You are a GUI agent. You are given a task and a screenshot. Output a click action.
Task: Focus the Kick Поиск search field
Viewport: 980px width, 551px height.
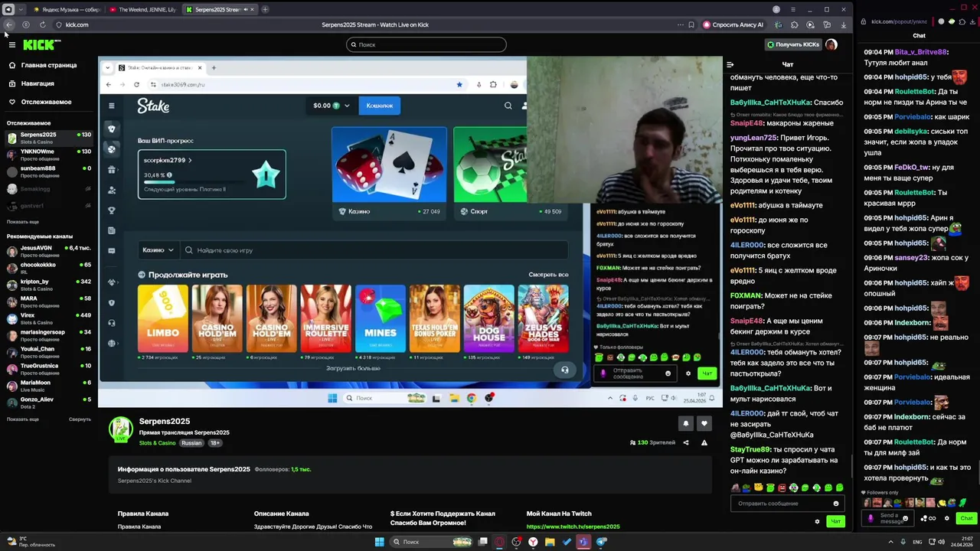426,44
